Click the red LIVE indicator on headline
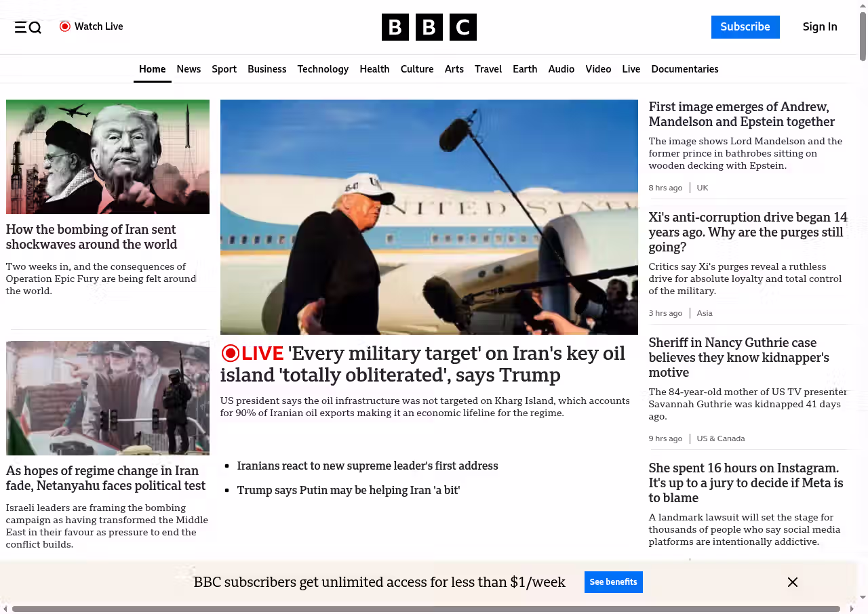The image size is (868, 614). tap(252, 353)
